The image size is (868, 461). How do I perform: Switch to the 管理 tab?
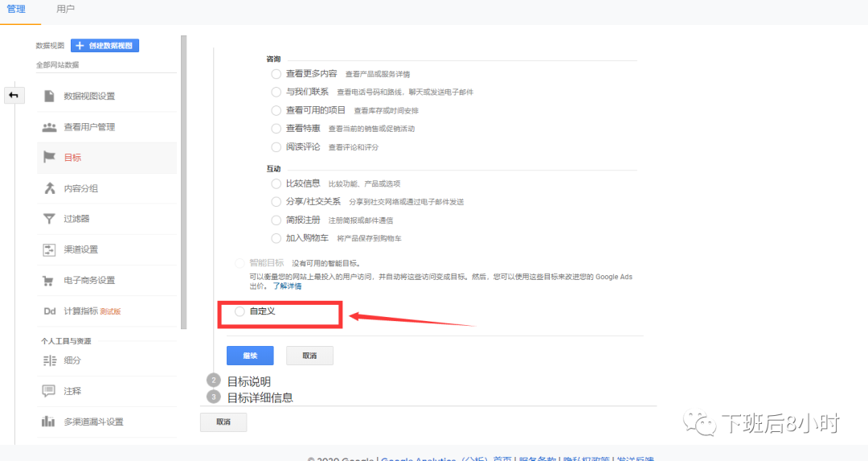[16, 10]
